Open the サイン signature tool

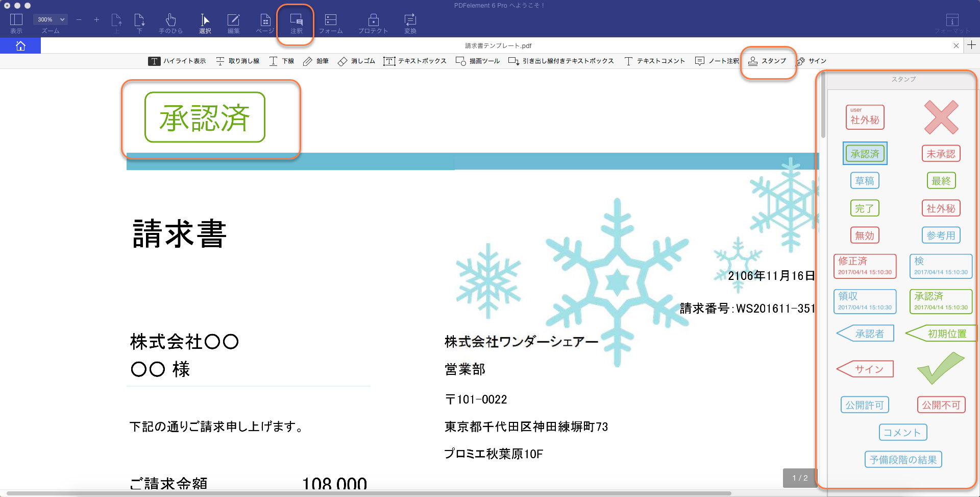(811, 61)
